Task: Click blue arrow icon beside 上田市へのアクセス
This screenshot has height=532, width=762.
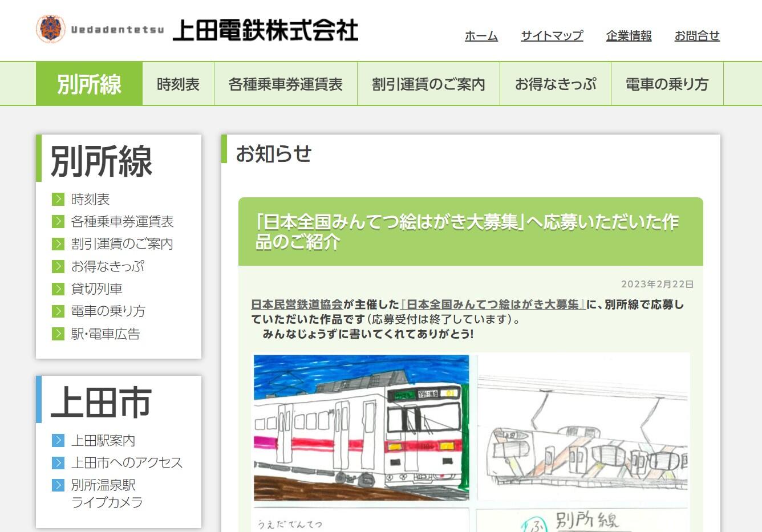Action: [58, 462]
